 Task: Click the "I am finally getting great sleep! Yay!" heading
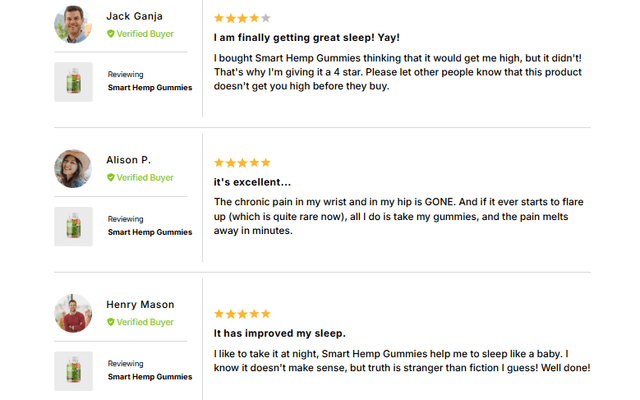click(x=307, y=38)
